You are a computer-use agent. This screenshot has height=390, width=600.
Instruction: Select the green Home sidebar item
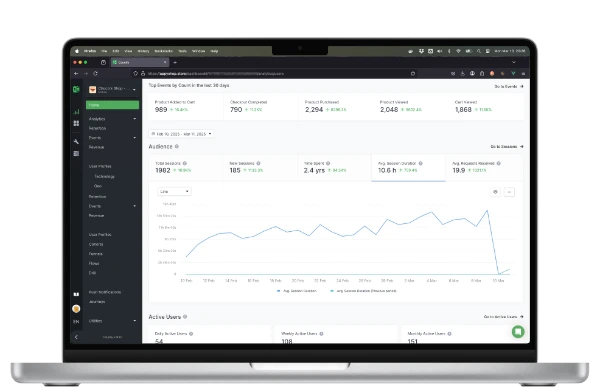112,105
